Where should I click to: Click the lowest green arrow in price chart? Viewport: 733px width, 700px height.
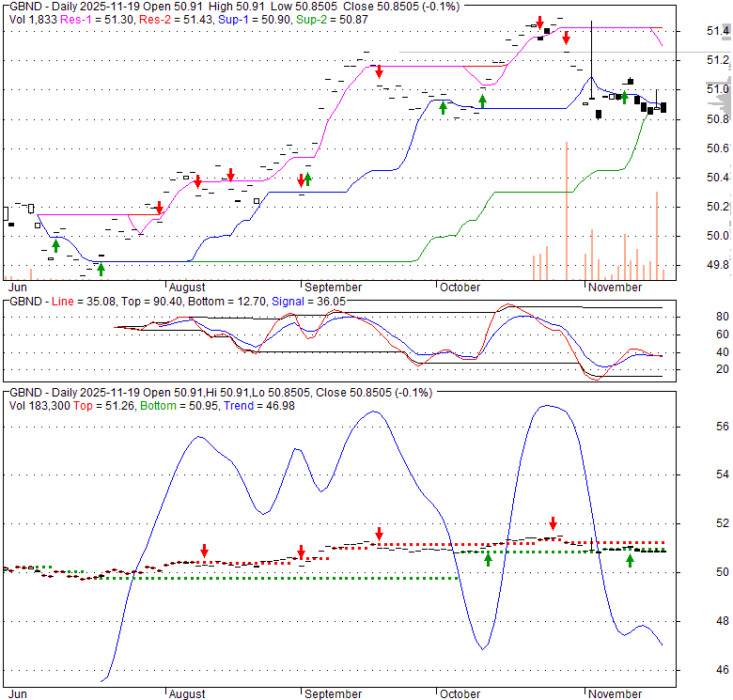click(x=101, y=270)
